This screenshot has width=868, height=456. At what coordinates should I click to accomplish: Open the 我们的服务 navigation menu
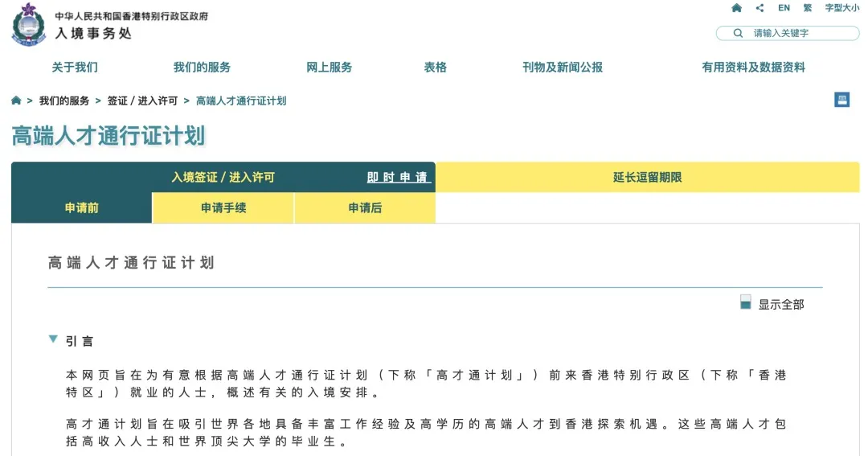pos(202,68)
